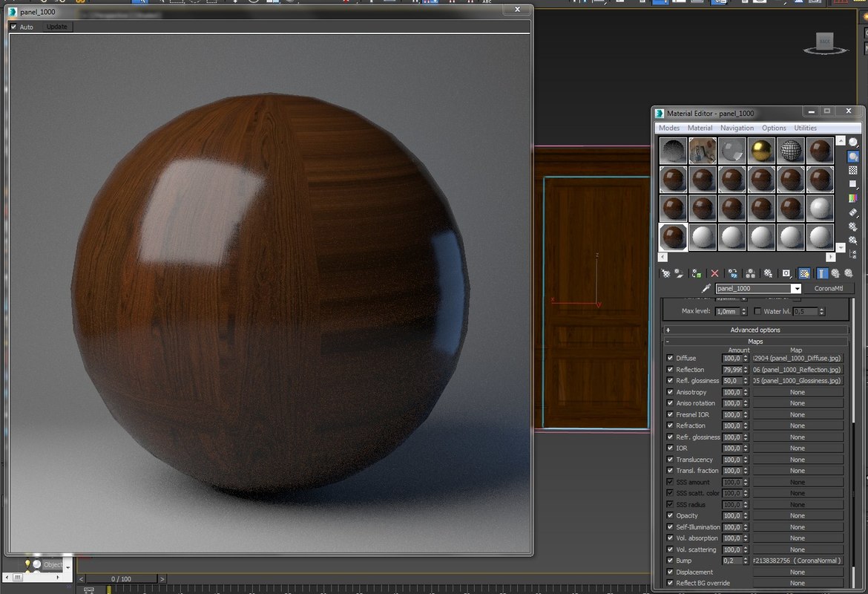The width and height of the screenshot is (868, 594).
Task: Click the Put Material to Scene icon
Action: pos(680,274)
